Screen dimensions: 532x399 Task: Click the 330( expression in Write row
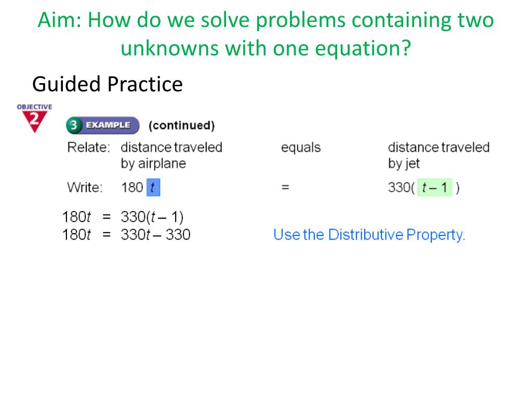coord(402,188)
